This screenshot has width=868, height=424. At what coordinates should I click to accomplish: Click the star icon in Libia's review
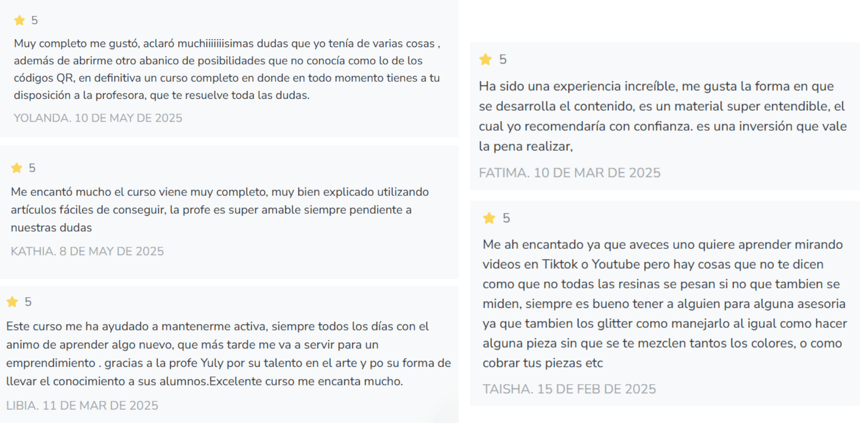(12, 302)
